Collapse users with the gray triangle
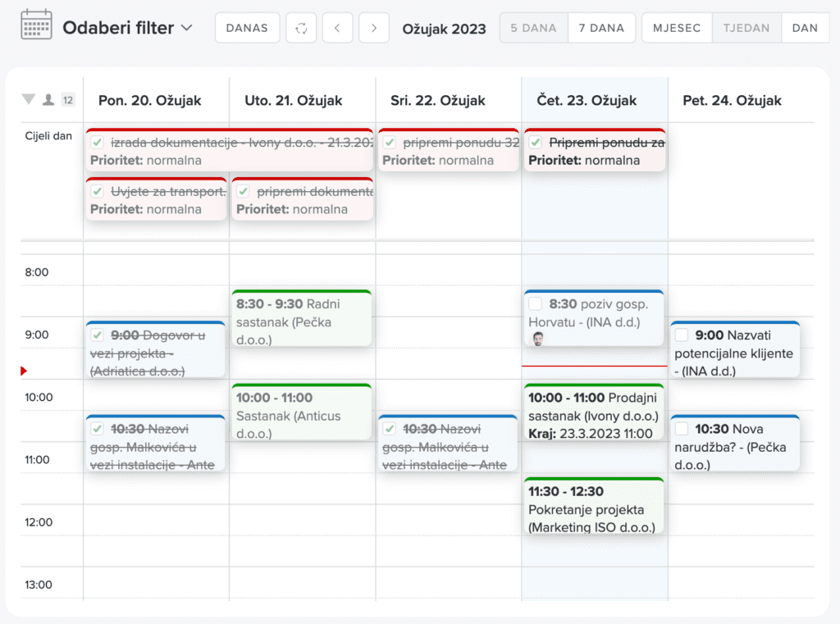Screen dimensions: 840x624 pyautogui.click(x=29, y=100)
